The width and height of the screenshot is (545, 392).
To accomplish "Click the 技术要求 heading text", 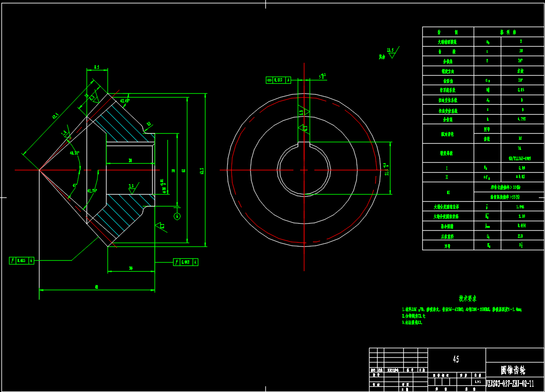I will (467, 298).
